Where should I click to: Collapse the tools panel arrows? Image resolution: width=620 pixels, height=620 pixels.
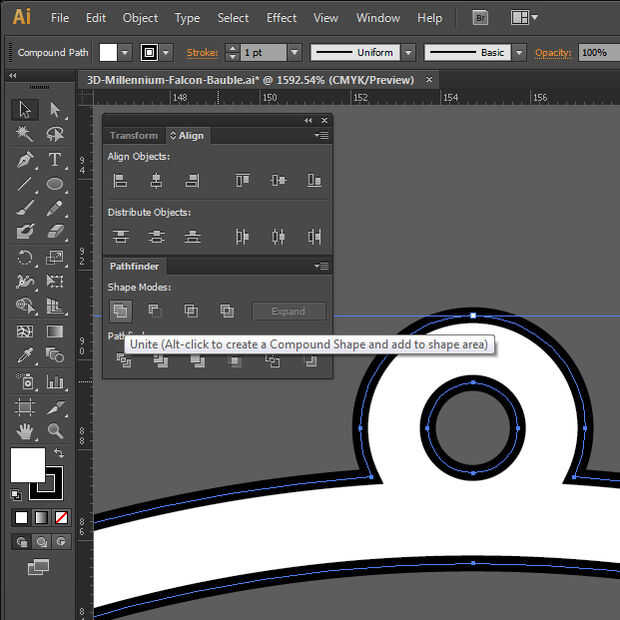click(13, 75)
